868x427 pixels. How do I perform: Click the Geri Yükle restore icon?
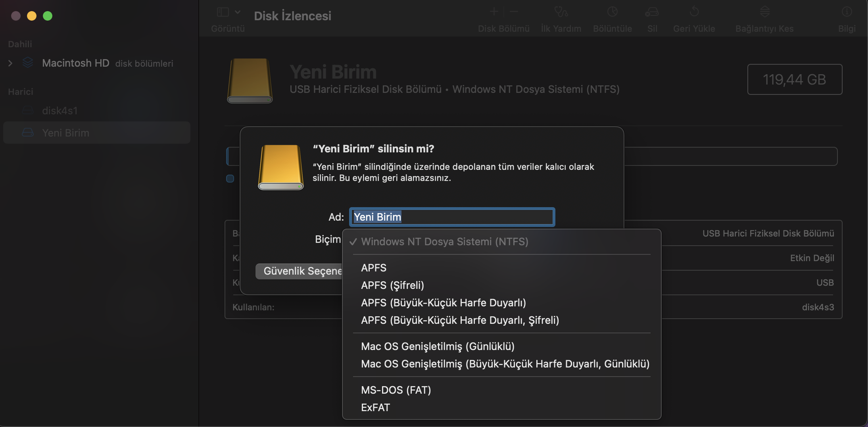point(694,12)
